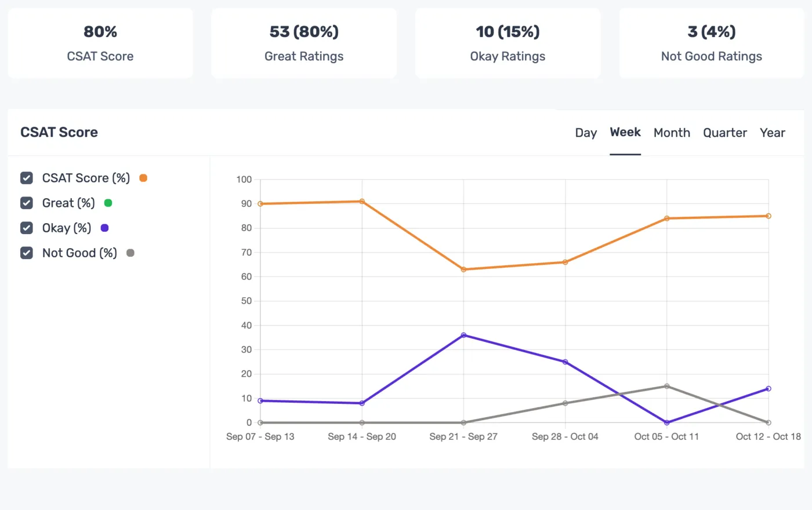Viewport: 812px width, 510px height.
Task: Toggle the Okay (%) series checkbox
Action: [27, 228]
